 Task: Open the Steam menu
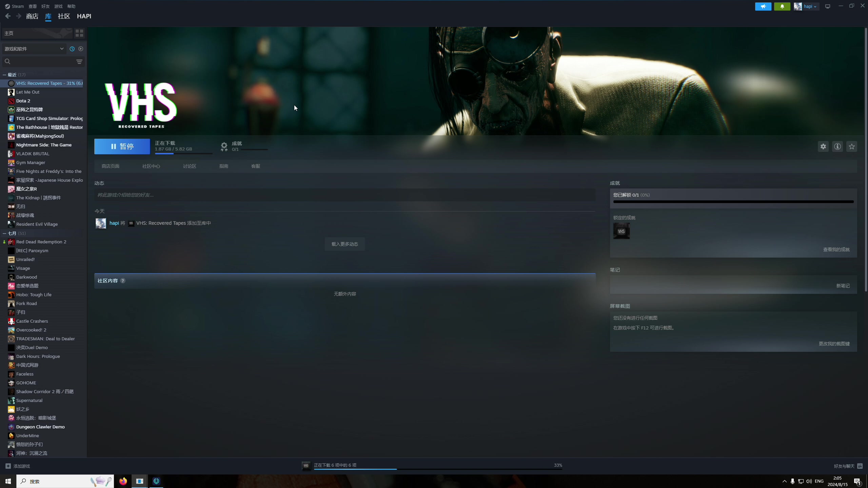point(17,6)
